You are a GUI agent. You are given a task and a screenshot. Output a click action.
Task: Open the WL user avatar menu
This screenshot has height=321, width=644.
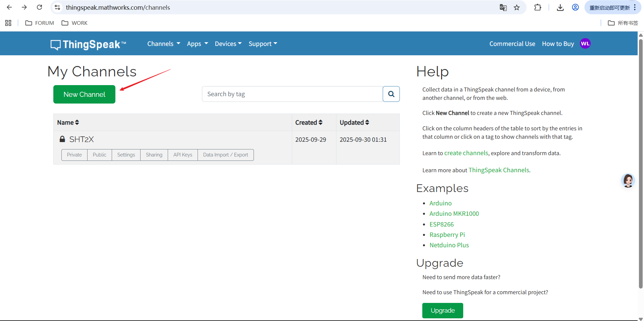point(585,44)
